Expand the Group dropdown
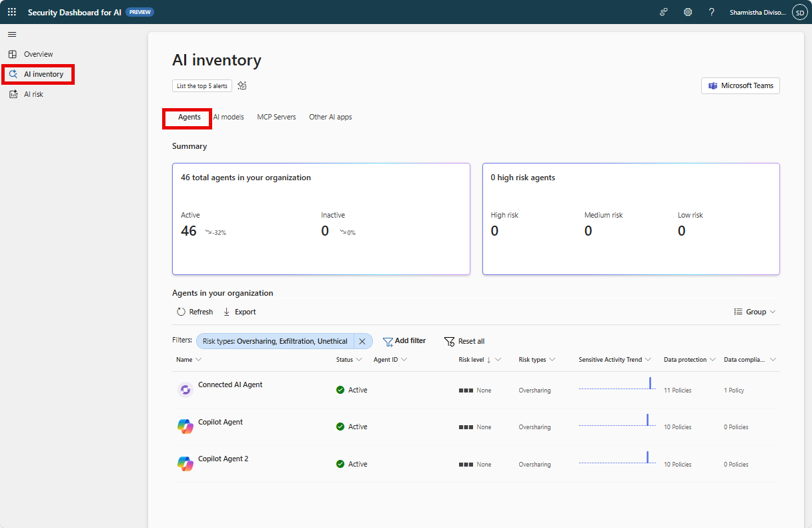The height and width of the screenshot is (528, 812). click(x=755, y=312)
